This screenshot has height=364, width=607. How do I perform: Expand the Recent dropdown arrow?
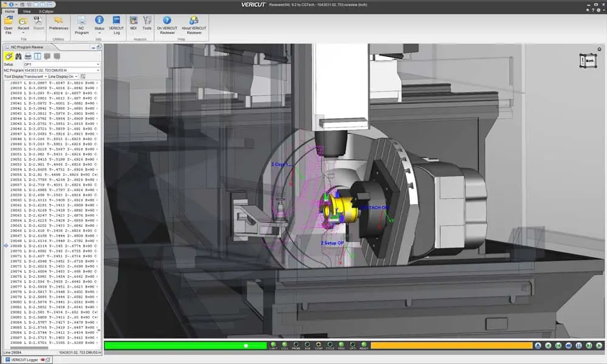[x=23, y=33]
